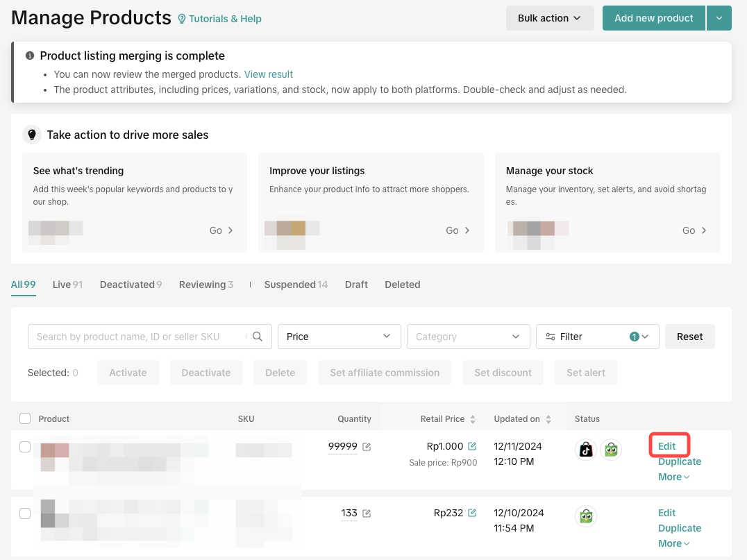Open the Bulk action dropdown
Viewport: 747px width, 560px height.
click(x=549, y=18)
